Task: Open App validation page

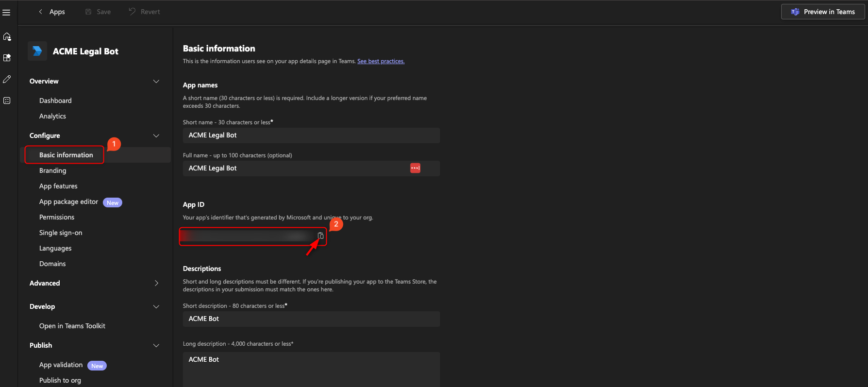Action: coord(61,365)
